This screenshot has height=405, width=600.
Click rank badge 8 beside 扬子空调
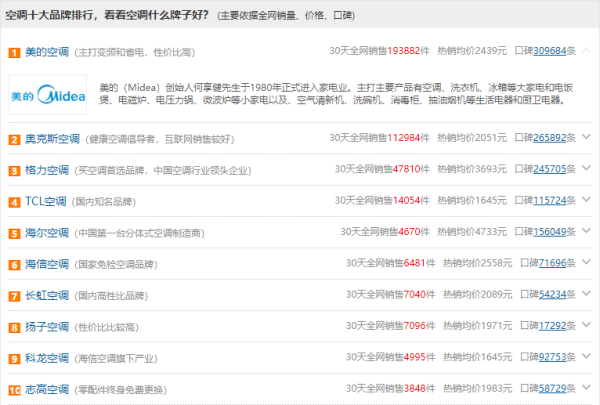(x=14, y=328)
